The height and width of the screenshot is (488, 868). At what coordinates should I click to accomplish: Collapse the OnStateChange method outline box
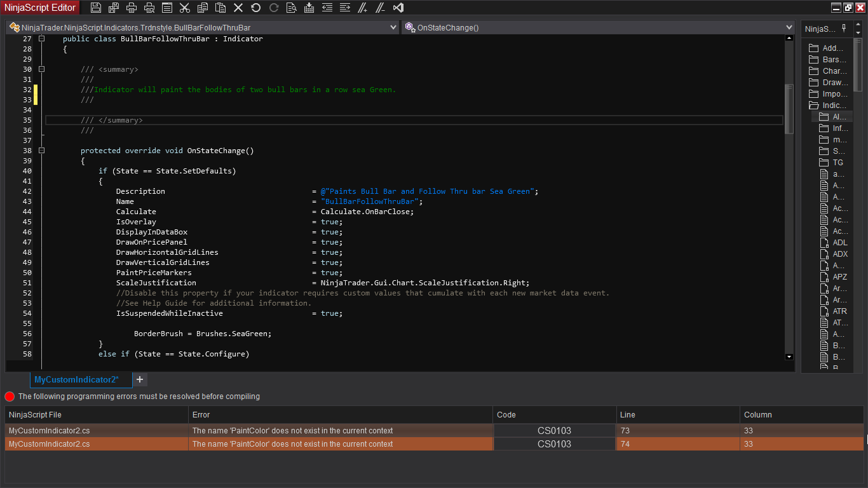[42, 151]
